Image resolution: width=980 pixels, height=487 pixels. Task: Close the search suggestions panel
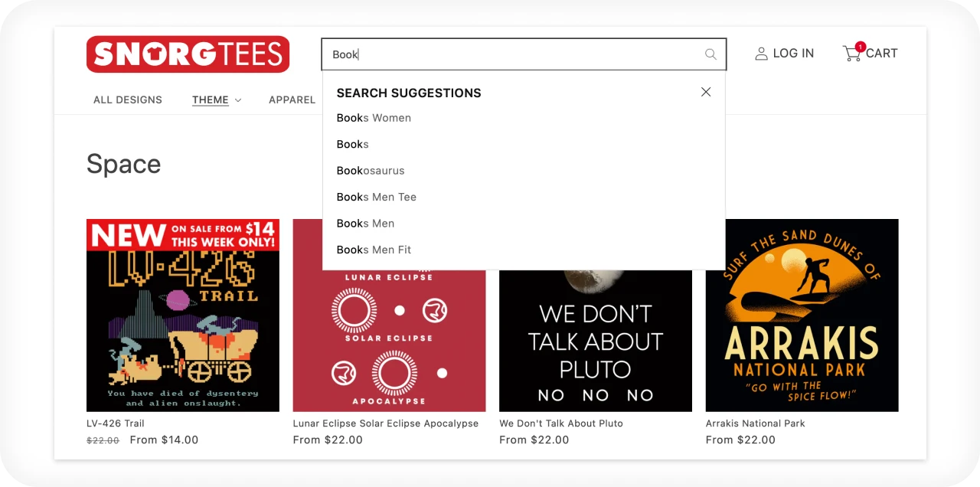pos(706,92)
